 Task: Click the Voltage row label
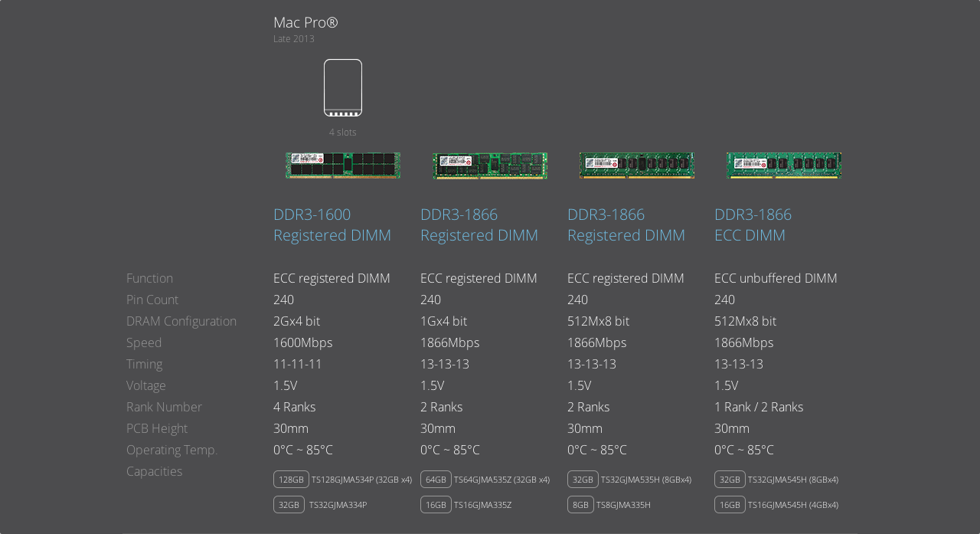pos(146,385)
